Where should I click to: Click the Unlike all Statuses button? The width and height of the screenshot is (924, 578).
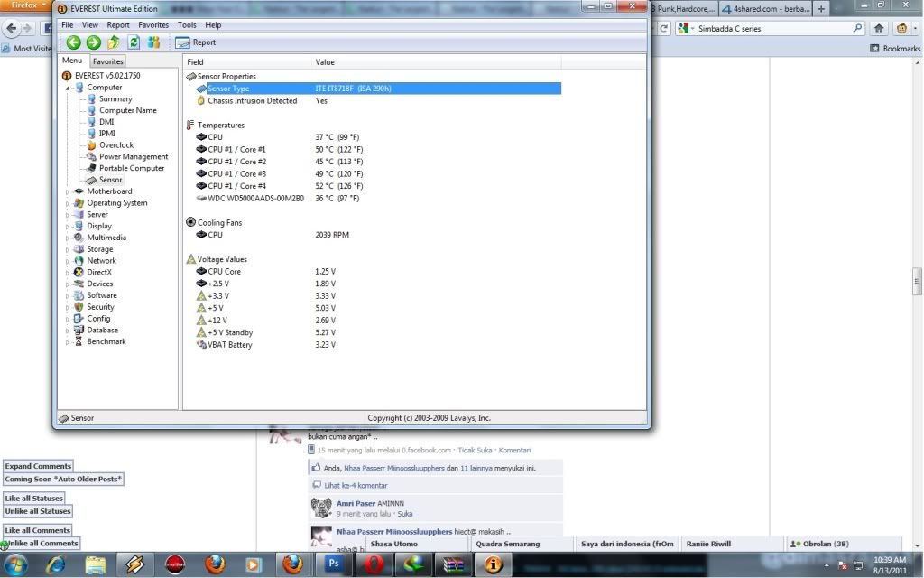[38, 511]
